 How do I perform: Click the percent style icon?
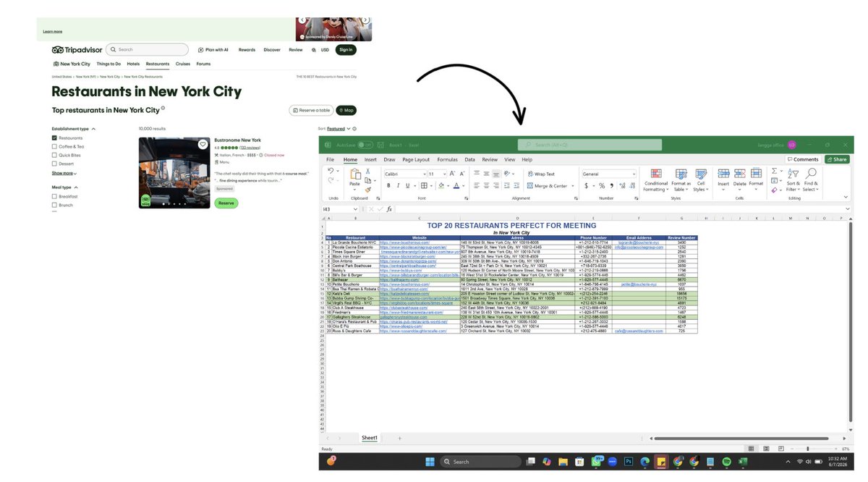(x=602, y=185)
